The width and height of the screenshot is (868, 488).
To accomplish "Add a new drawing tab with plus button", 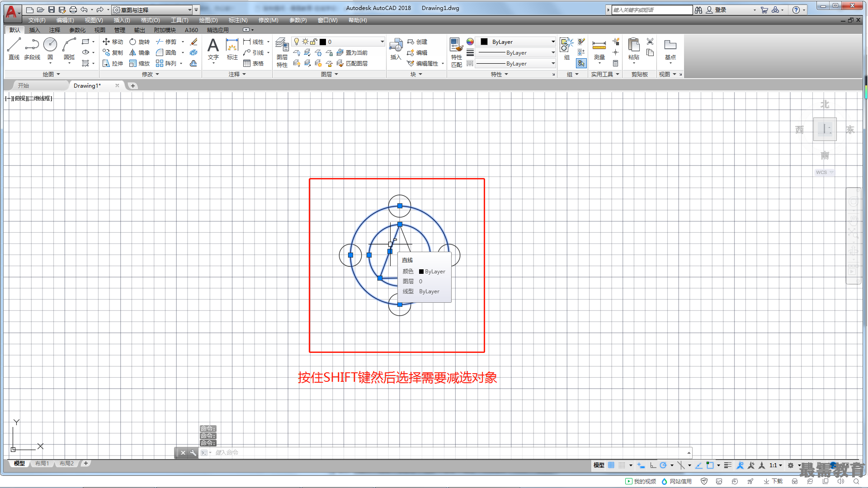I will pyautogui.click(x=132, y=85).
